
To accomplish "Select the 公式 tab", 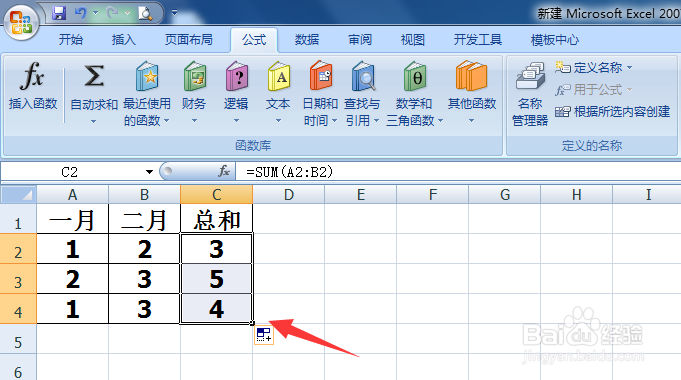I will [254, 40].
